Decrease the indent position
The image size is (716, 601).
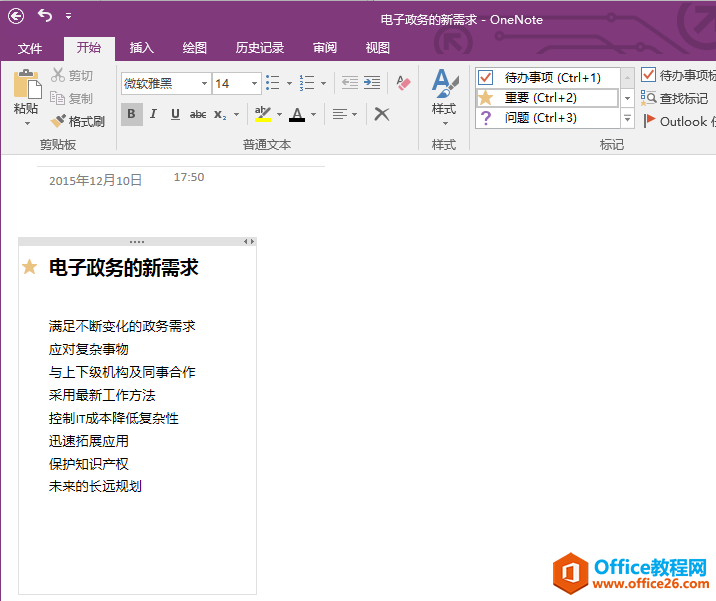[x=350, y=83]
